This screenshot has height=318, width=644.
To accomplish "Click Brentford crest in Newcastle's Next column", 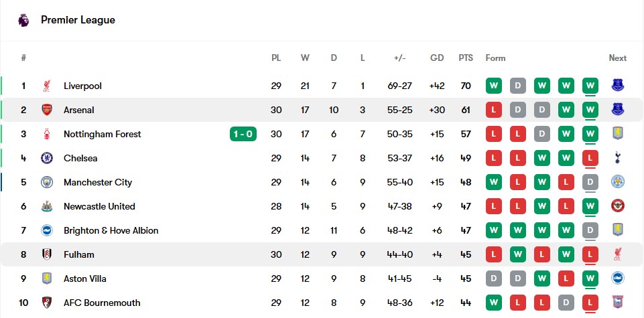I will point(617,206).
